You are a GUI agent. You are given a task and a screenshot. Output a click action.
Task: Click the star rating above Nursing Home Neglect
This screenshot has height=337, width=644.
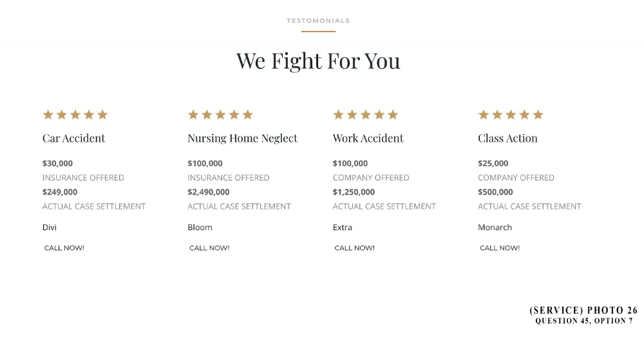[220, 115]
